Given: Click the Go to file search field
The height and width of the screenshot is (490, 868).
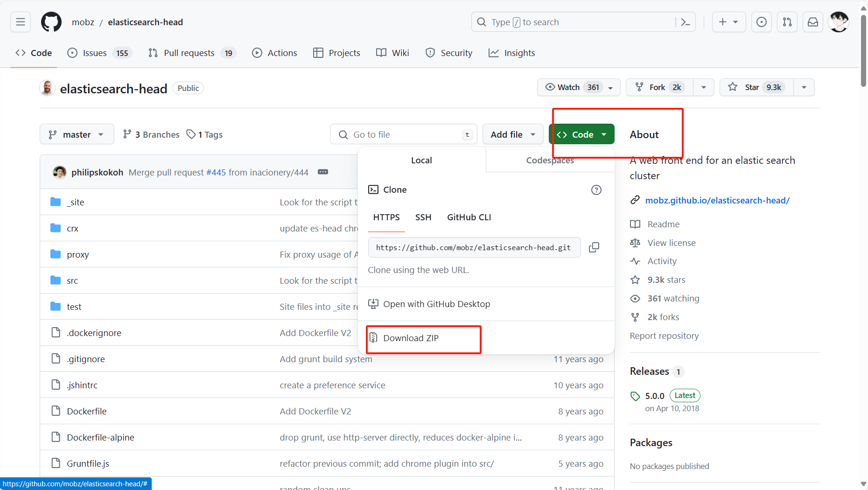Looking at the screenshot, I should click(404, 134).
